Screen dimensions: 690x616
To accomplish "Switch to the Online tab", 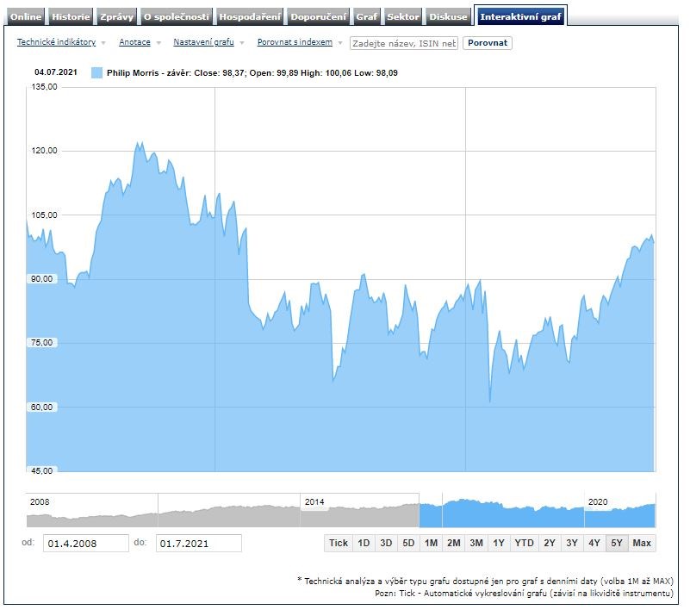I will pyautogui.click(x=25, y=16).
